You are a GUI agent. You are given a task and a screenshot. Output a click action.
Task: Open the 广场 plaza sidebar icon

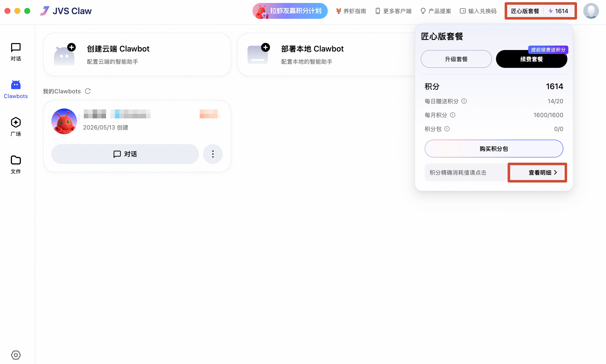16,122
